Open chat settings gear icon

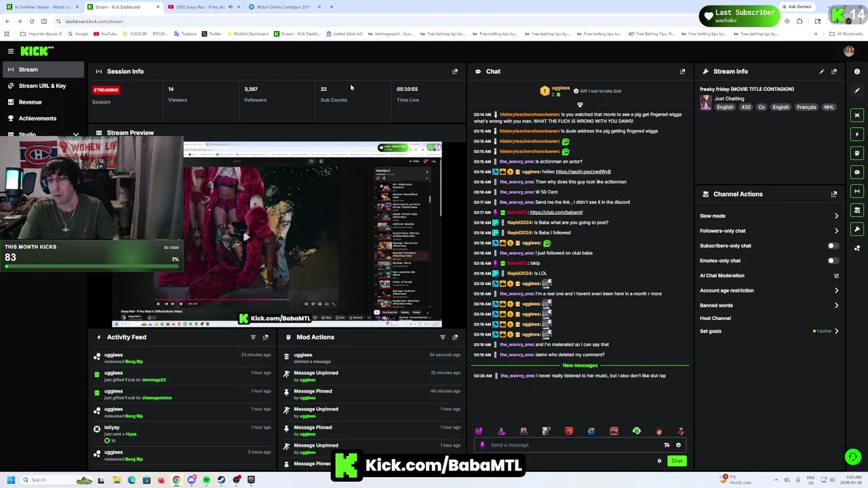click(659, 461)
